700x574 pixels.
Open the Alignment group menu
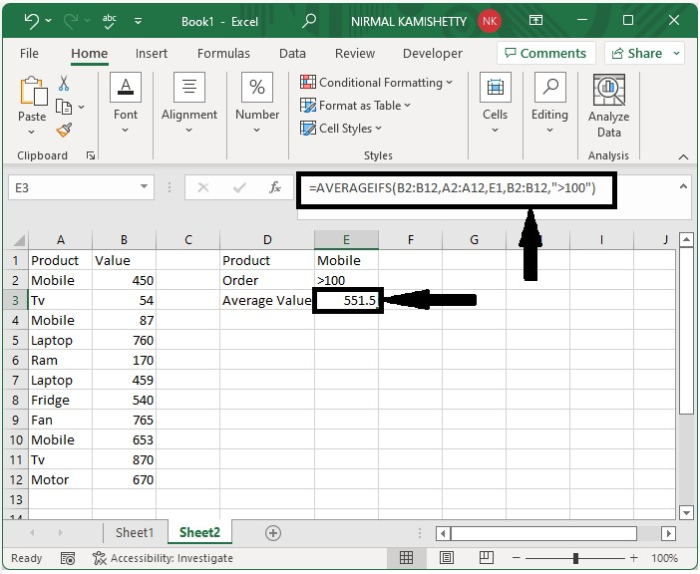[x=189, y=104]
